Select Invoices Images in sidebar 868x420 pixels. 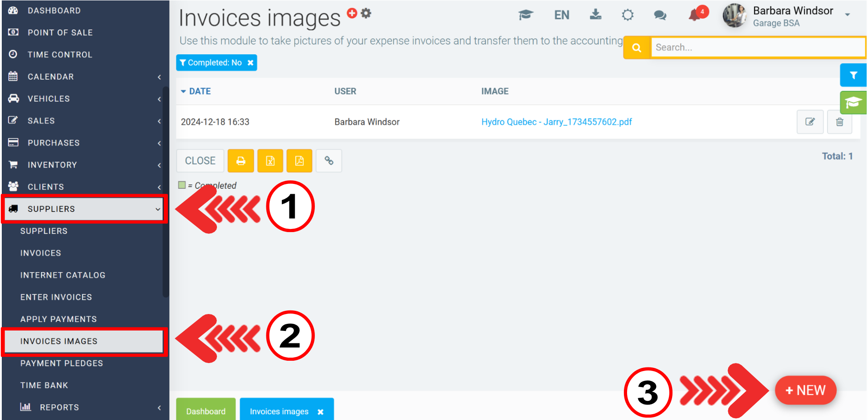click(85, 341)
